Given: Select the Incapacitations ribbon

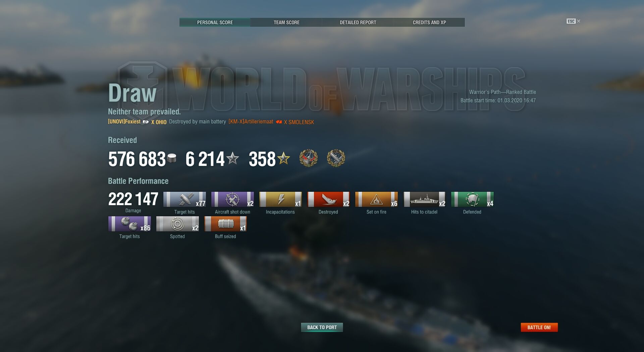Looking at the screenshot, I should (280, 199).
